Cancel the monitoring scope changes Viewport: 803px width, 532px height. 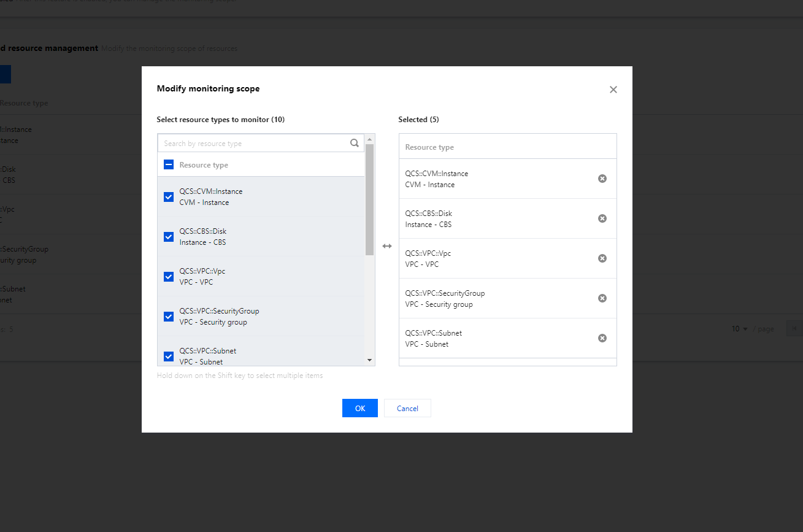pos(407,408)
